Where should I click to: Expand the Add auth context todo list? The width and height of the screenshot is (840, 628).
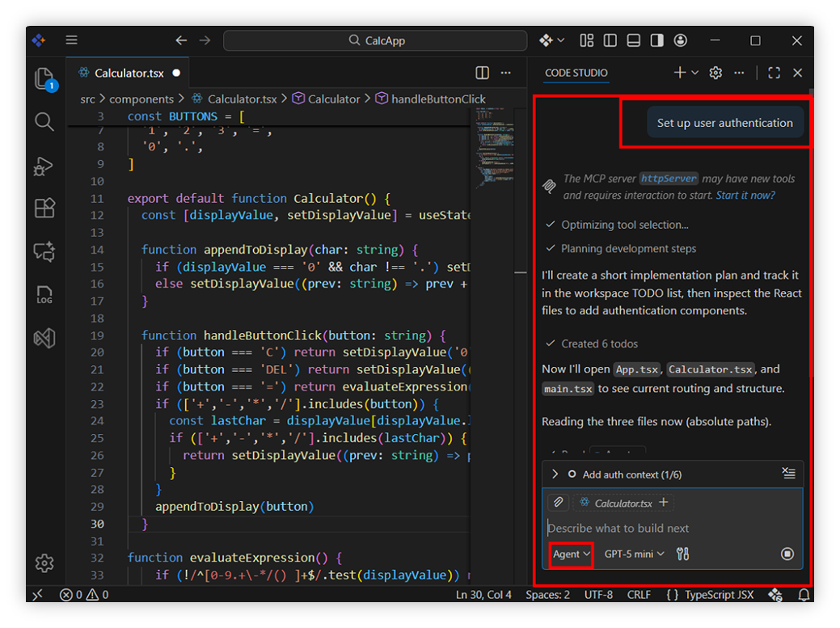coord(555,474)
